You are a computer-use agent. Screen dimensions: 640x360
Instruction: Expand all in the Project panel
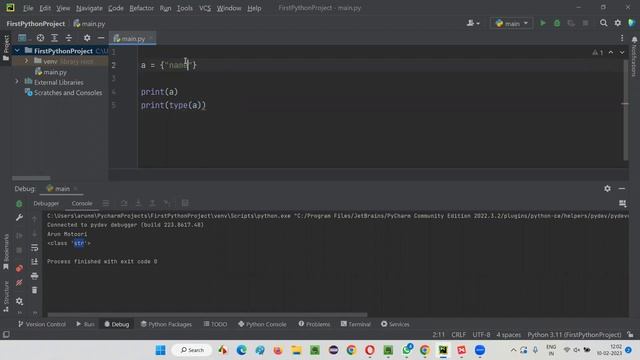54,38
